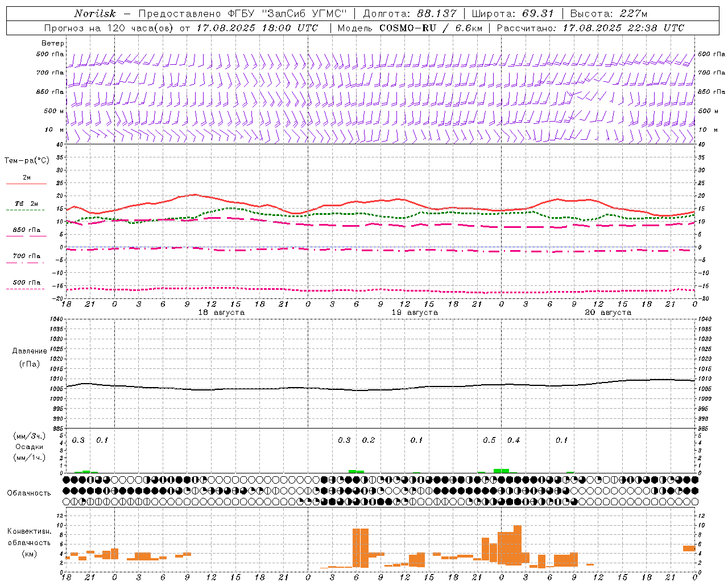Select the '19 августа' date label
728x582 pixels.
click(415, 313)
